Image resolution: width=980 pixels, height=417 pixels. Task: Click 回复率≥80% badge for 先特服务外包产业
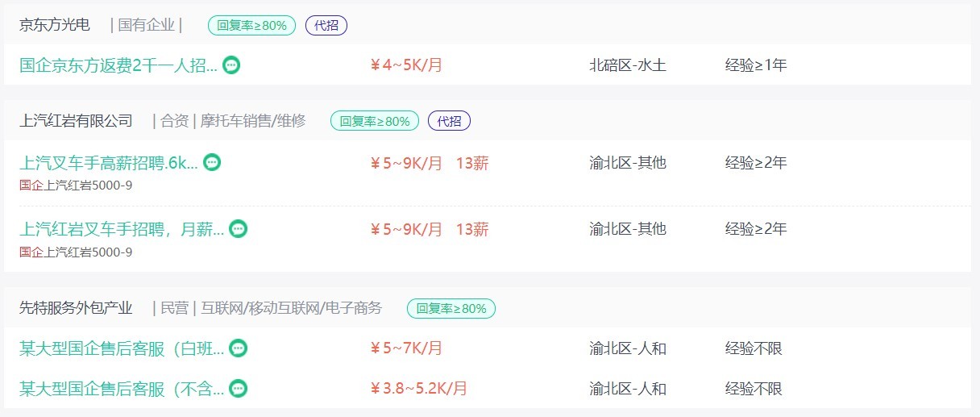point(451,308)
